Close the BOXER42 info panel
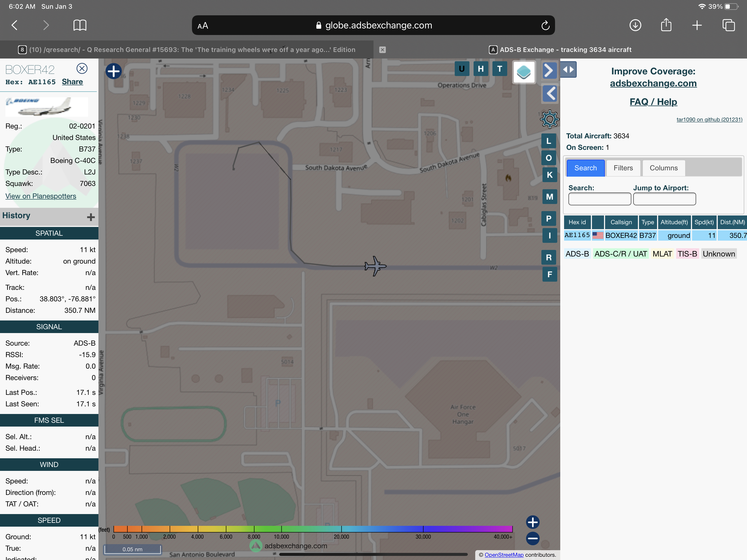Viewport: 747px width, 560px height. pyautogui.click(x=82, y=69)
